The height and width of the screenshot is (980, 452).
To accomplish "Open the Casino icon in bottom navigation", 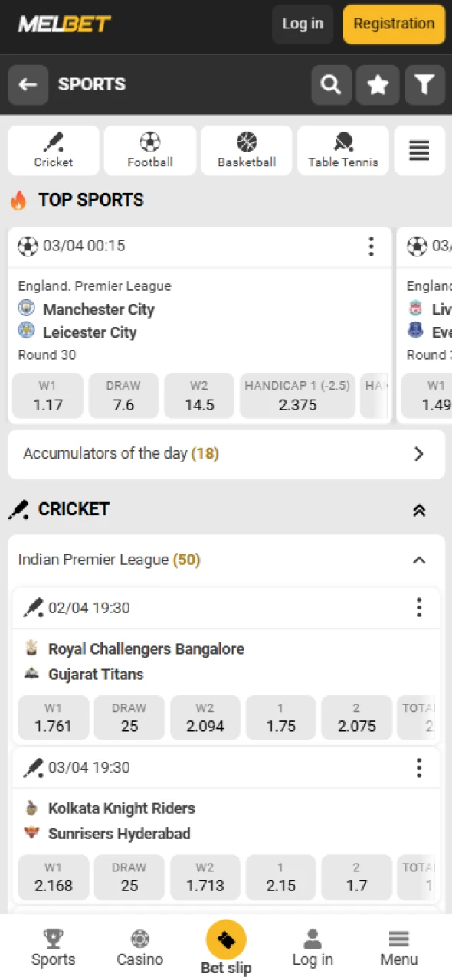I will [x=139, y=947].
